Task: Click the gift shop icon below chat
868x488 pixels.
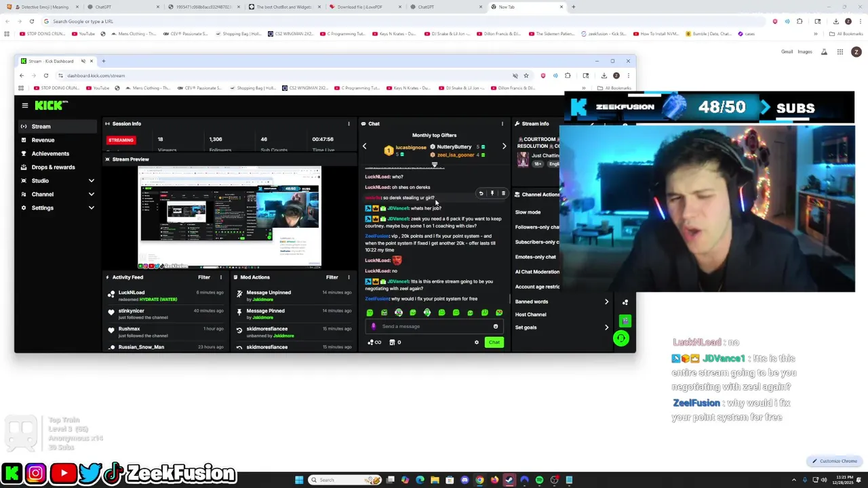Action: [392, 342]
